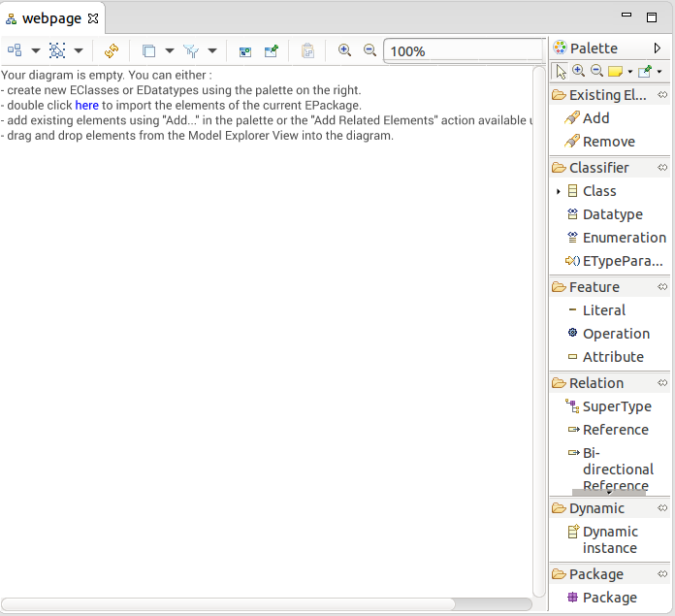675x616 pixels.
Task: Maximize the editor view
Action: pos(652,17)
